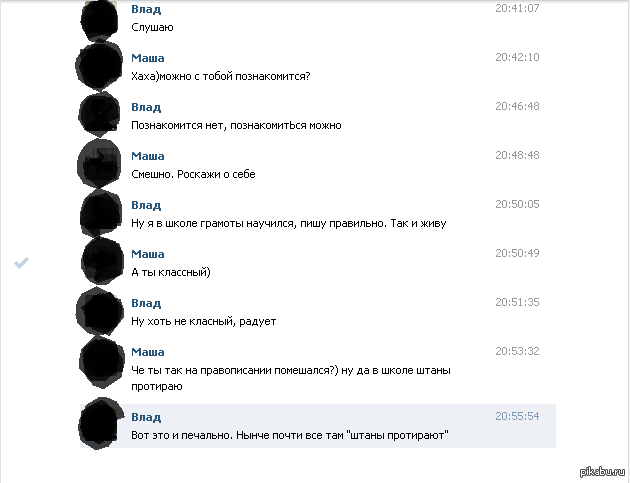Open Маша's name on the 20:48:48 message
Screen dimensions: 630x483
[x=147, y=156]
